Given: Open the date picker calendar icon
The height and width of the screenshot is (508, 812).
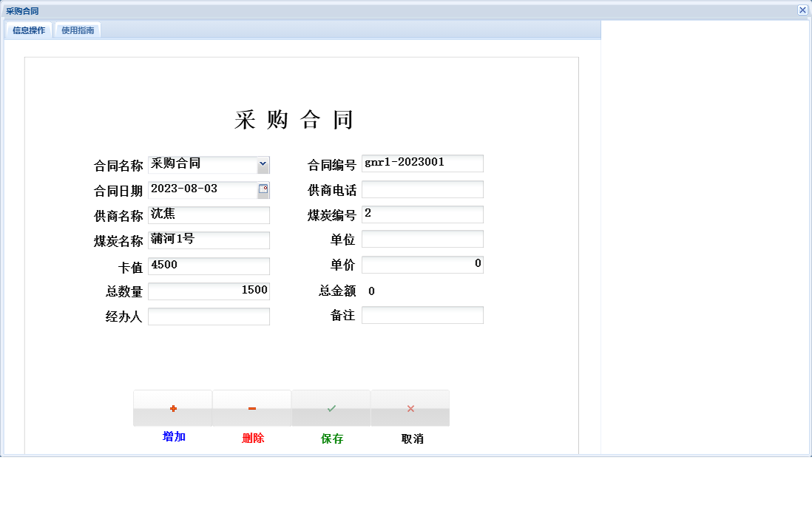Looking at the screenshot, I should pos(264,189).
